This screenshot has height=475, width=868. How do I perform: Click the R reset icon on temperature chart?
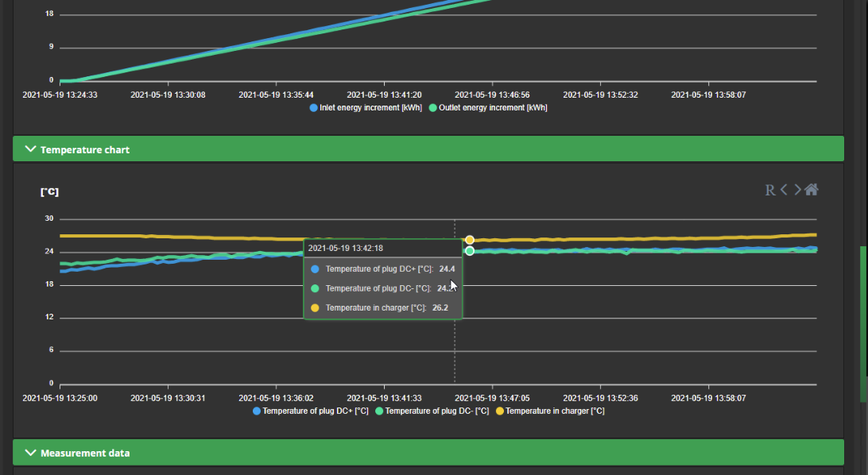[x=769, y=190]
